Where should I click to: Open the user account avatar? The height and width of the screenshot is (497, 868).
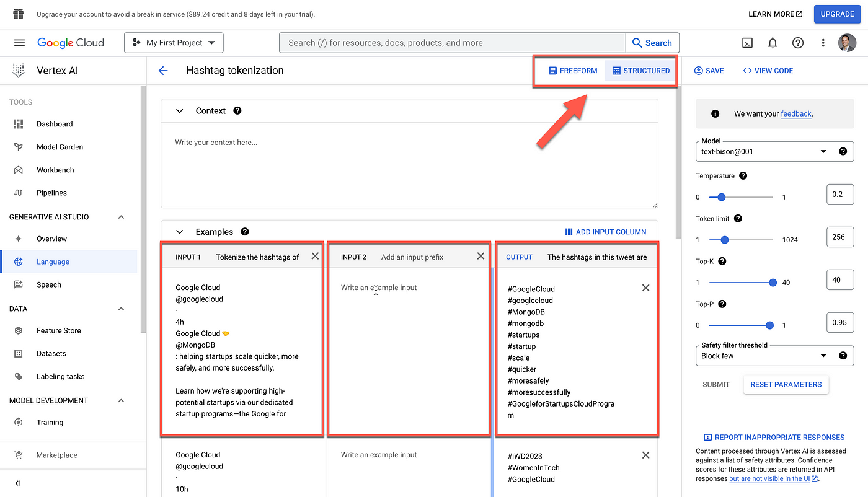(847, 43)
